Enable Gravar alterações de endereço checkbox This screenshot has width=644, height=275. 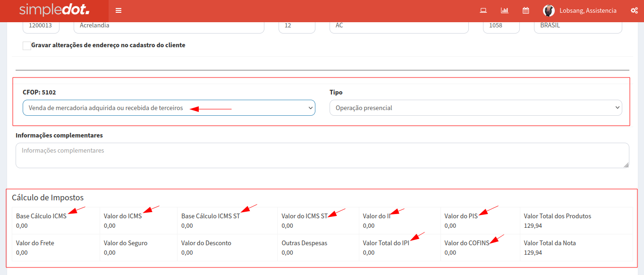[27, 46]
